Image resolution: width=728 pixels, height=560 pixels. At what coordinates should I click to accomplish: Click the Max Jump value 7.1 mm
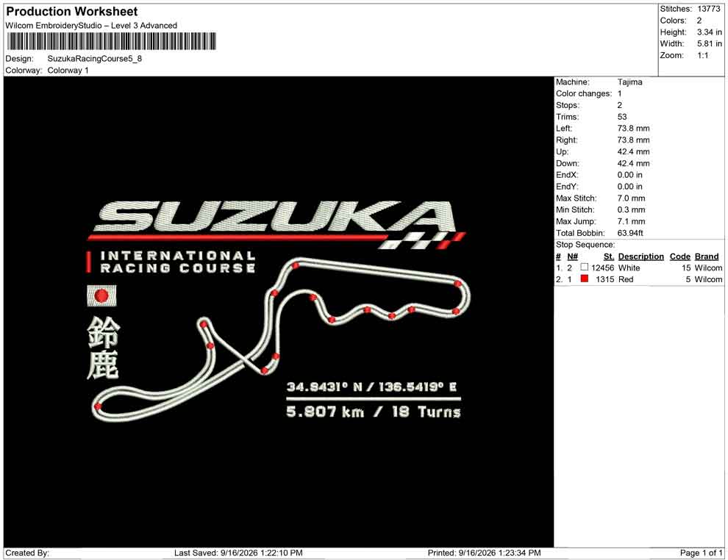[x=631, y=221]
